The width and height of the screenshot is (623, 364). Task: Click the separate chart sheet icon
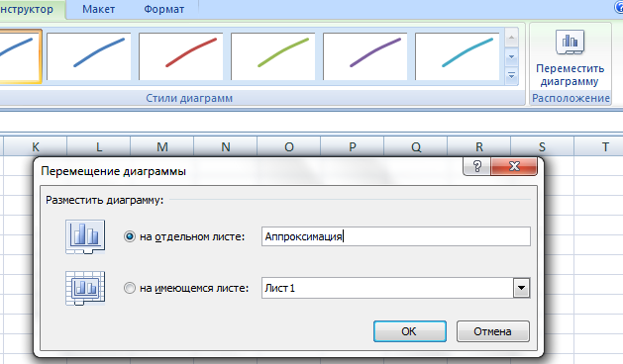tap(85, 236)
